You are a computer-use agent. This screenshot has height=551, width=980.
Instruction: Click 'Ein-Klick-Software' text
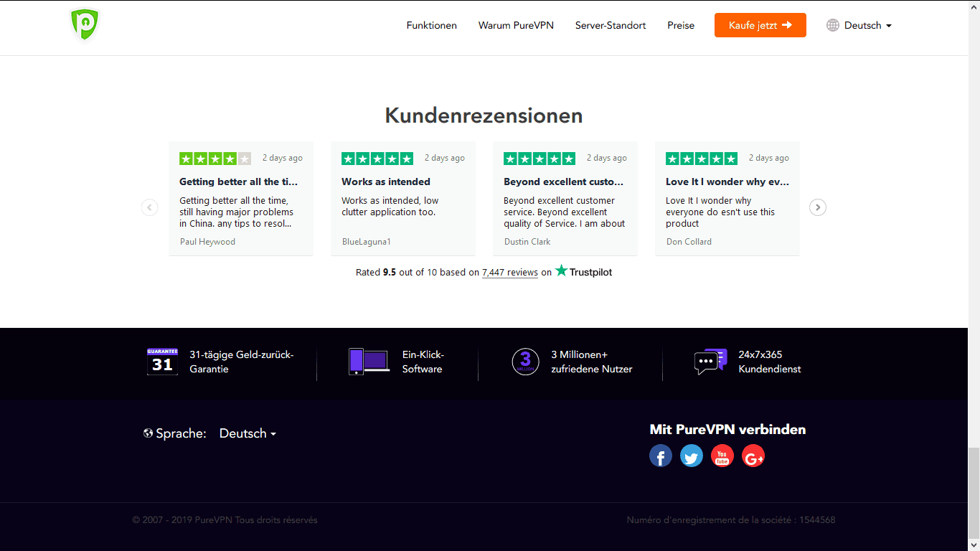pos(423,362)
